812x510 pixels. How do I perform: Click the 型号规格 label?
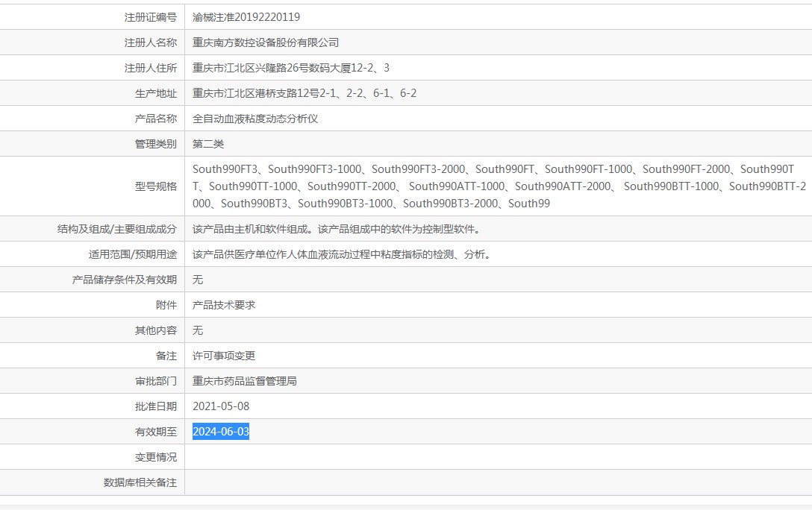click(155, 186)
